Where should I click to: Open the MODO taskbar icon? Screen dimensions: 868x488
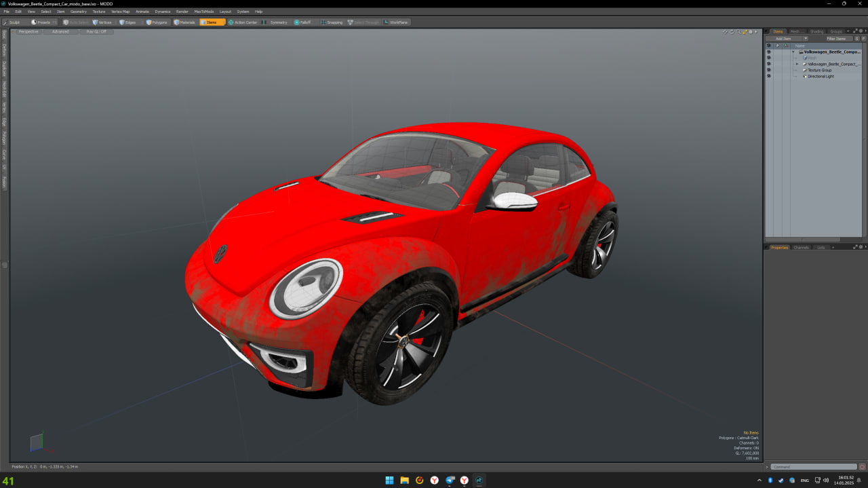(479, 480)
